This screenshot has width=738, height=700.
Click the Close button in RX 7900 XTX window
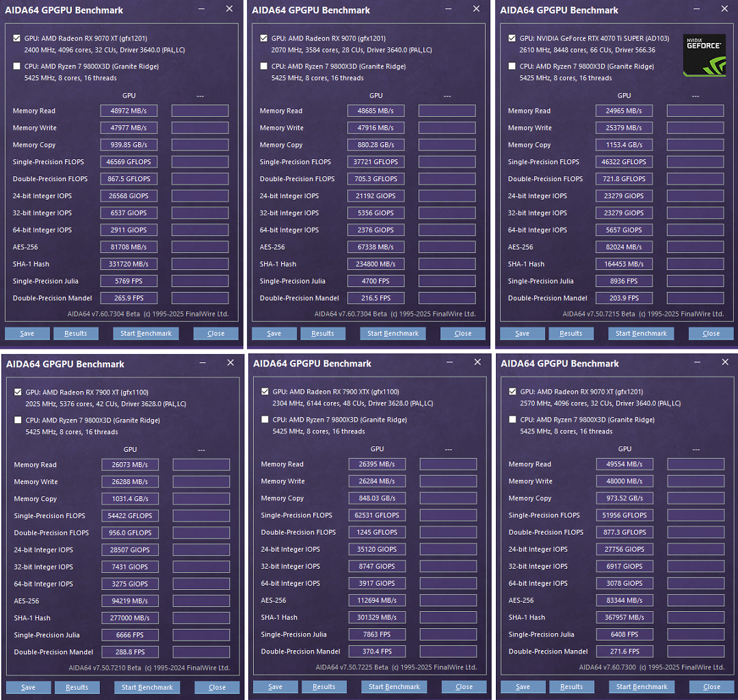[464, 687]
